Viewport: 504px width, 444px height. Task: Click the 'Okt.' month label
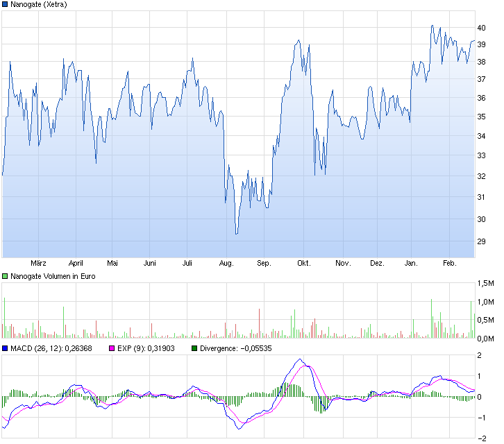pyautogui.click(x=304, y=263)
